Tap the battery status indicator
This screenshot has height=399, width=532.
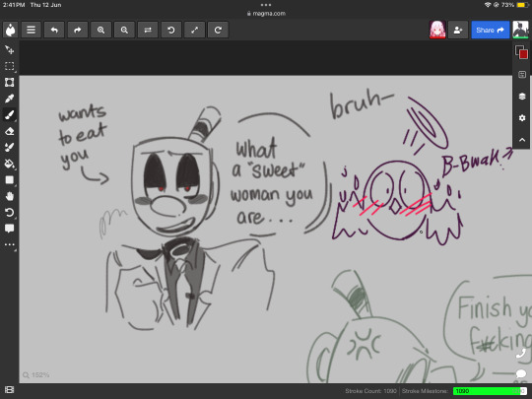522,5
